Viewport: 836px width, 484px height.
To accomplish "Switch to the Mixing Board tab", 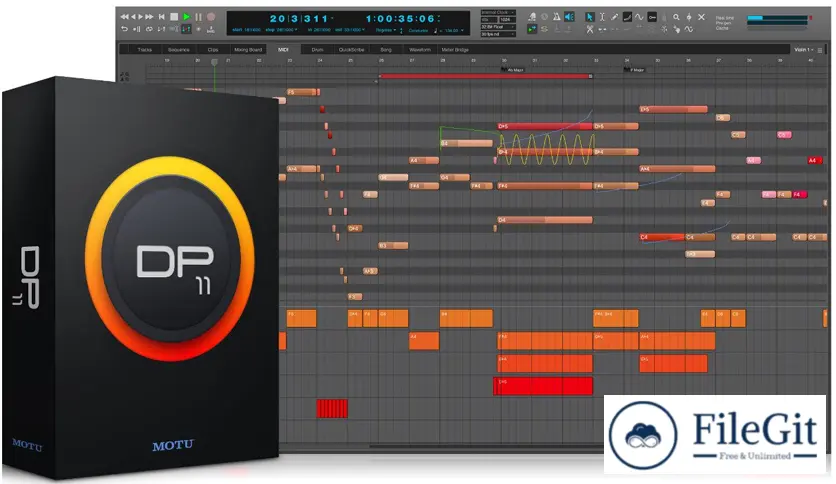I will coord(248,50).
